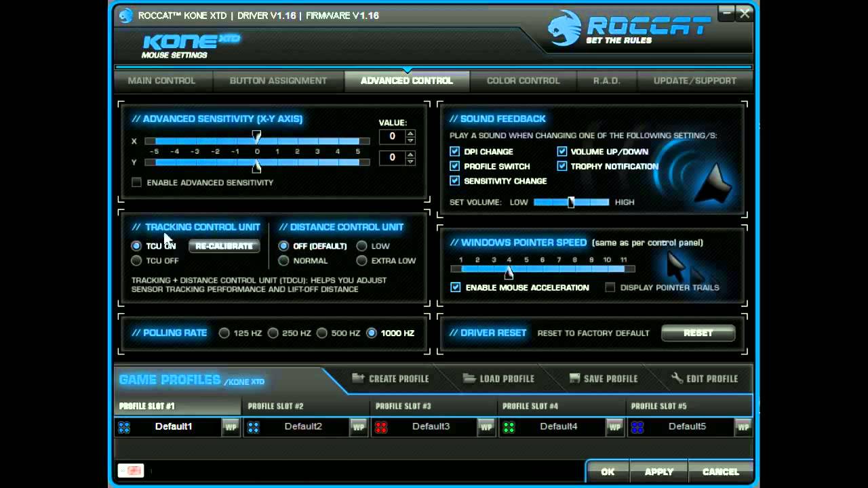Select Profile Slot #4 tab
This screenshot has height=488, width=868.
pos(562,406)
